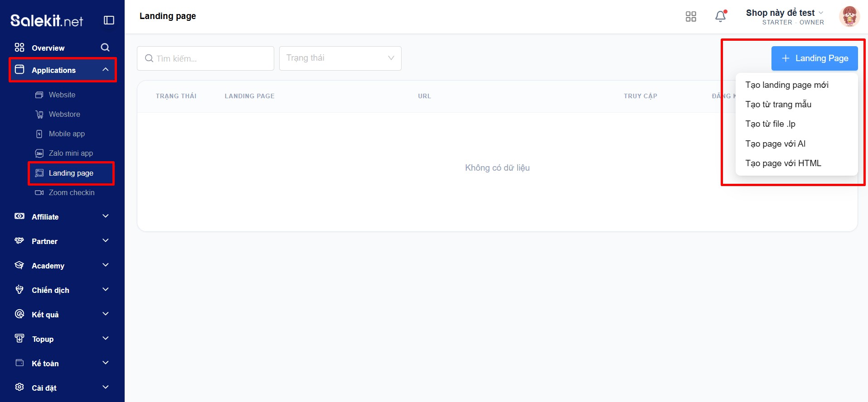
Task: Click the blue '+ Landing Page' button
Action: click(815, 58)
